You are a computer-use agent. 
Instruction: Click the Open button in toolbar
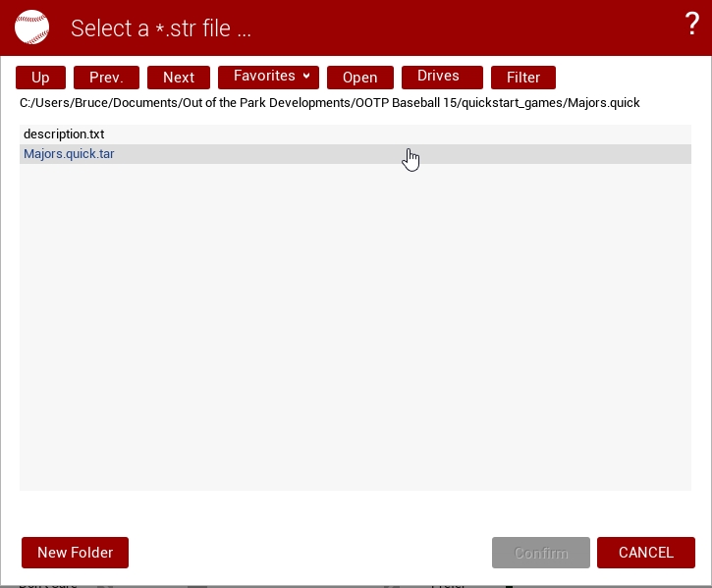(x=359, y=78)
